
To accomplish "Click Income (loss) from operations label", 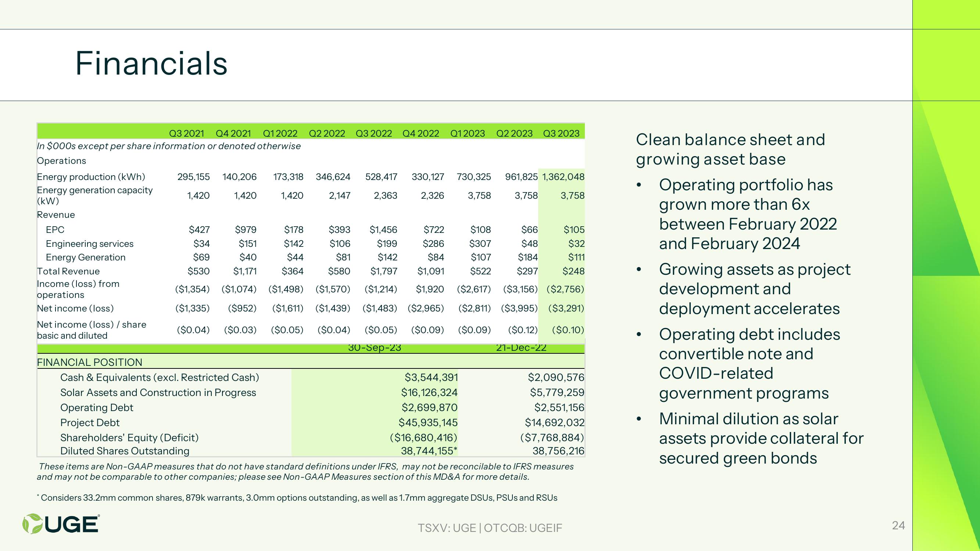I will 78,289.
